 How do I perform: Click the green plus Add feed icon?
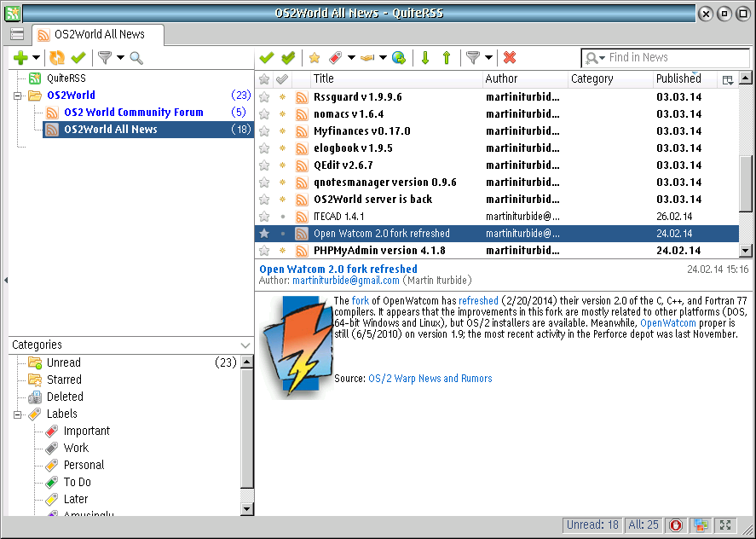pos(21,58)
